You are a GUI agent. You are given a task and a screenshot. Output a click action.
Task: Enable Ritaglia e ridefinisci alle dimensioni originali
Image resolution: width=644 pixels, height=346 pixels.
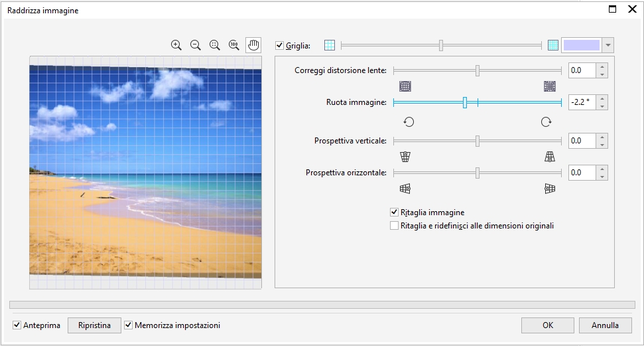click(x=395, y=226)
